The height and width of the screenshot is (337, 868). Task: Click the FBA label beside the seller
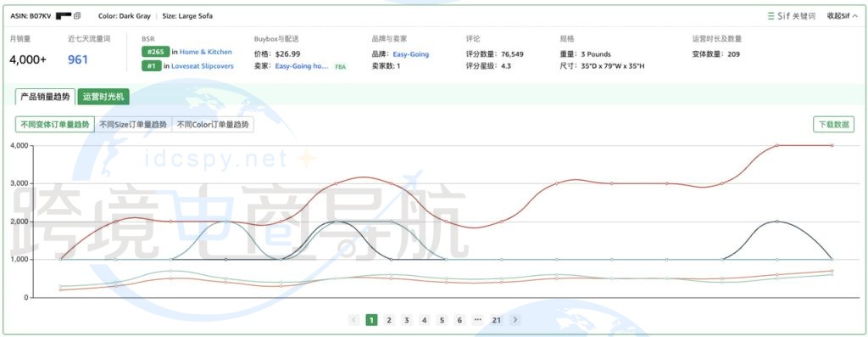[x=341, y=66]
